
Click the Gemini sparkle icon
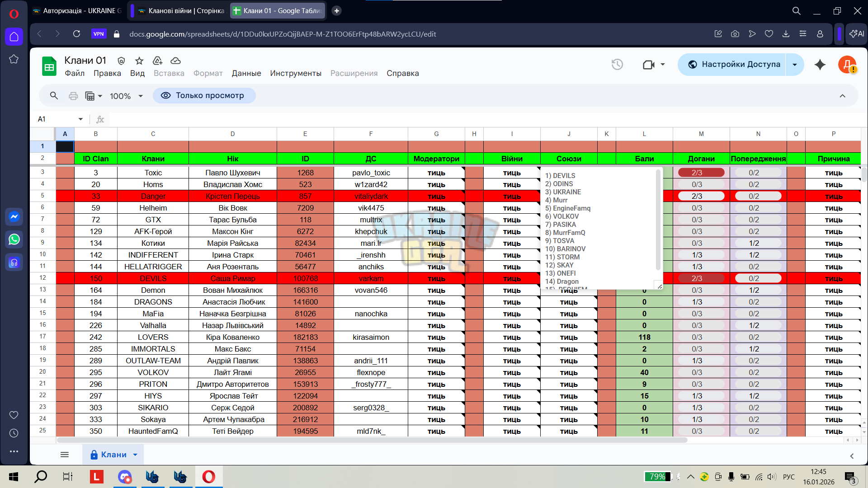[x=820, y=65]
